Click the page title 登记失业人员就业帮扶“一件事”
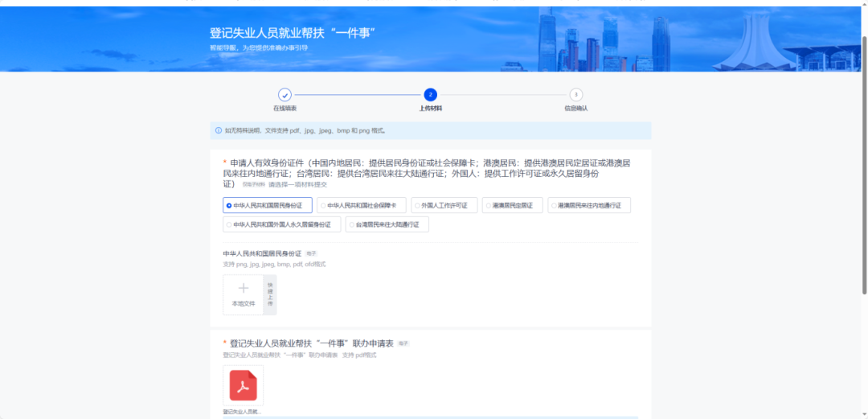The width and height of the screenshot is (868, 419). point(293,33)
